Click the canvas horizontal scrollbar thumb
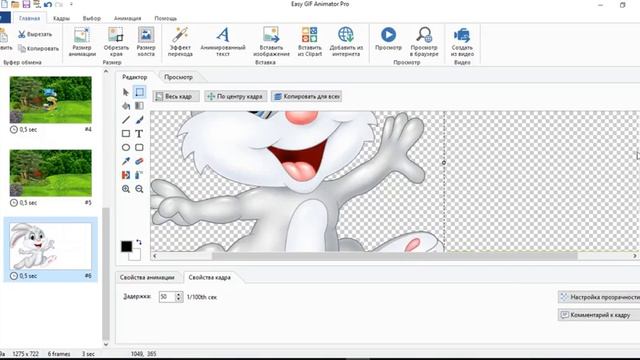The width and height of the screenshot is (640, 360). click(x=394, y=256)
